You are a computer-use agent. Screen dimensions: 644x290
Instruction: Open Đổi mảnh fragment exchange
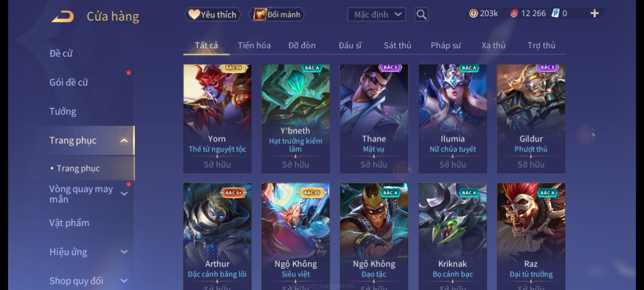[x=277, y=15]
